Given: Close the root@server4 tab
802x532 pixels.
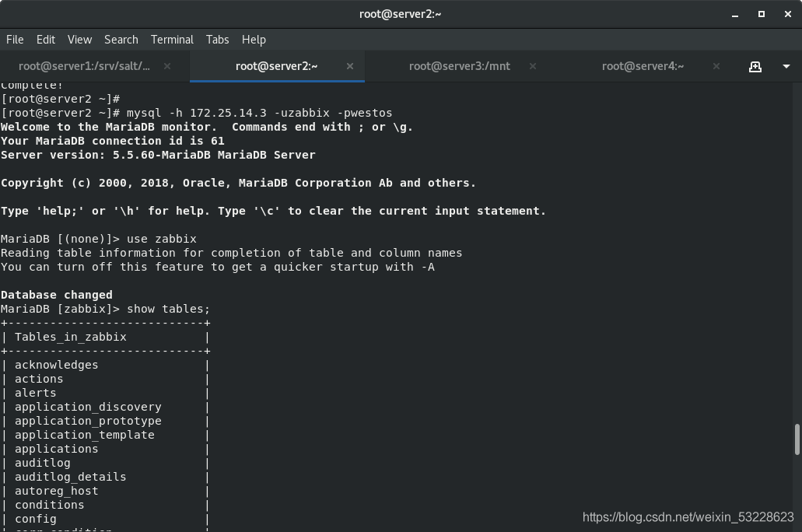Looking at the screenshot, I should (716, 66).
